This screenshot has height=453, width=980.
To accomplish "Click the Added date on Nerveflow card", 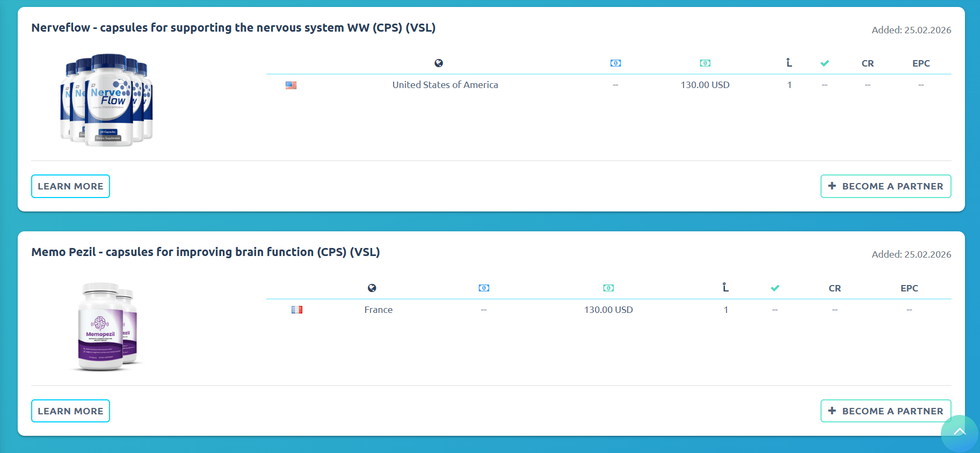I will [911, 30].
